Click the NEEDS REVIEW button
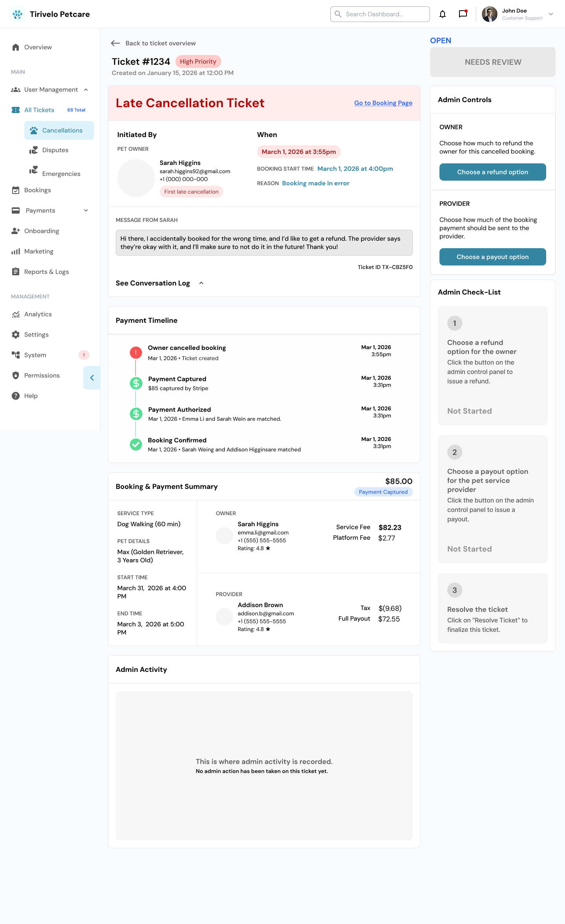The height and width of the screenshot is (924, 565). (x=493, y=62)
